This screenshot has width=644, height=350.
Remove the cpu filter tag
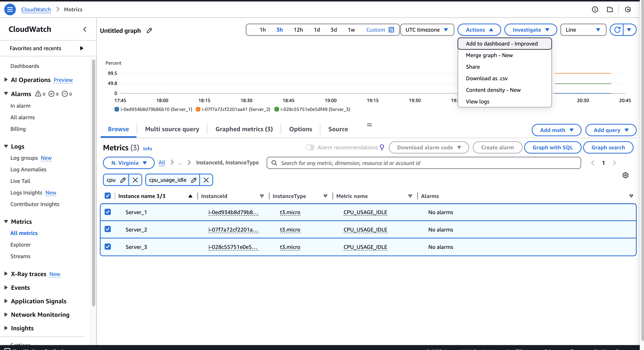135,180
